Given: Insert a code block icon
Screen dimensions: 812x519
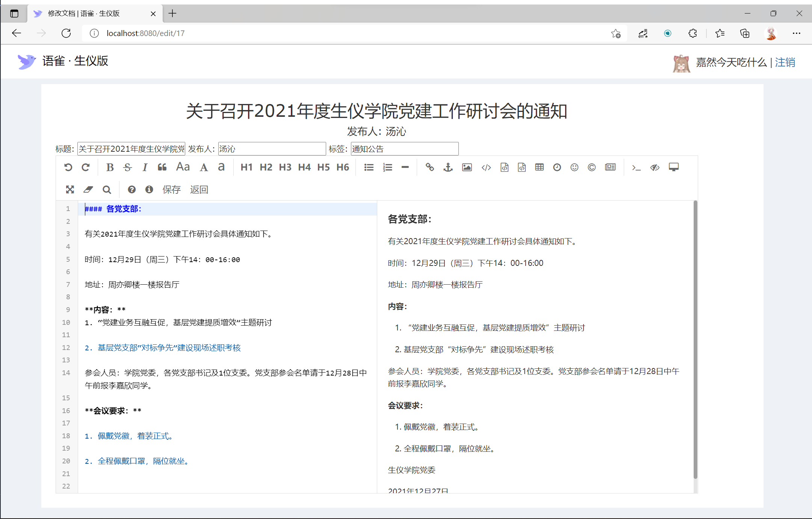Looking at the screenshot, I should pyautogui.click(x=522, y=167).
